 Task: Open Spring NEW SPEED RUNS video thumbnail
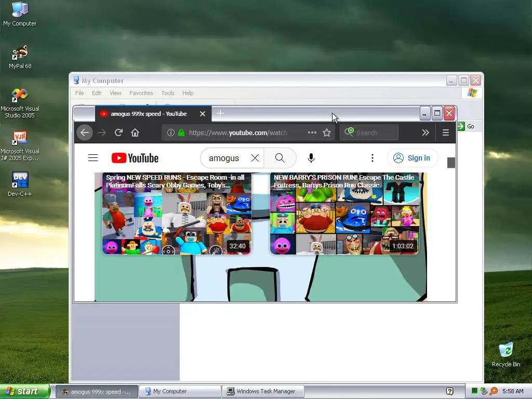pyautogui.click(x=177, y=214)
